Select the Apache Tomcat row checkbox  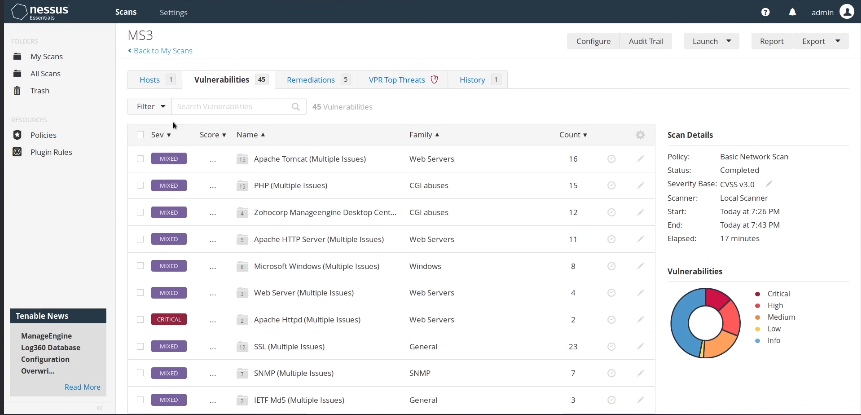[x=141, y=159]
